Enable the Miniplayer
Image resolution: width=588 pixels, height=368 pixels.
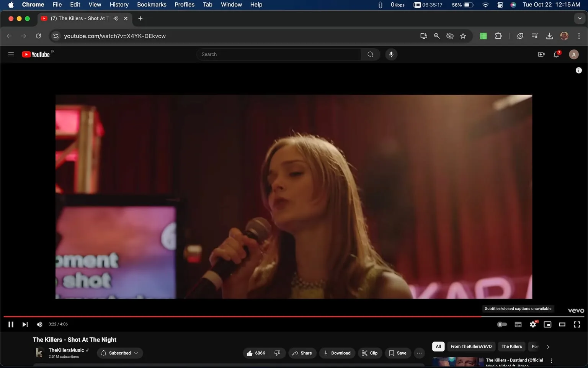[547, 324]
